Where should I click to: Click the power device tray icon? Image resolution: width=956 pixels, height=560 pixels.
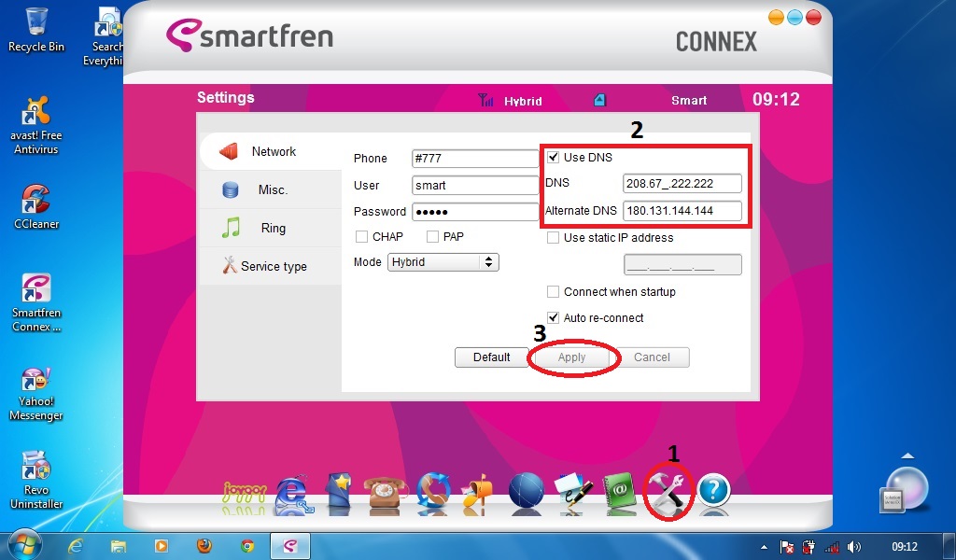[x=809, y=547]
